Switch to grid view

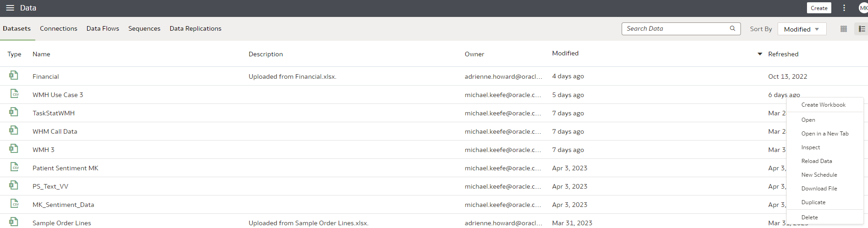(x=843, y=29)
